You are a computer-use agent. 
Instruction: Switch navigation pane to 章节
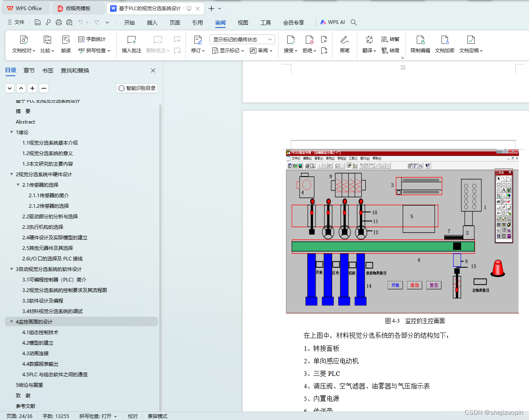[29, 70]
